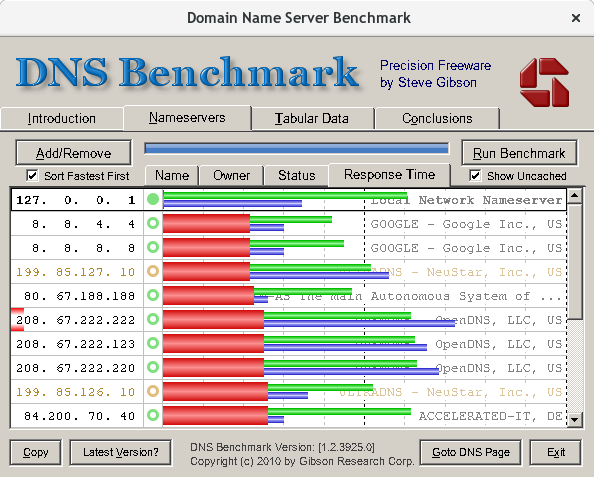Select the Owner sub-tab

pyautogui.click(x=231, y=175)
